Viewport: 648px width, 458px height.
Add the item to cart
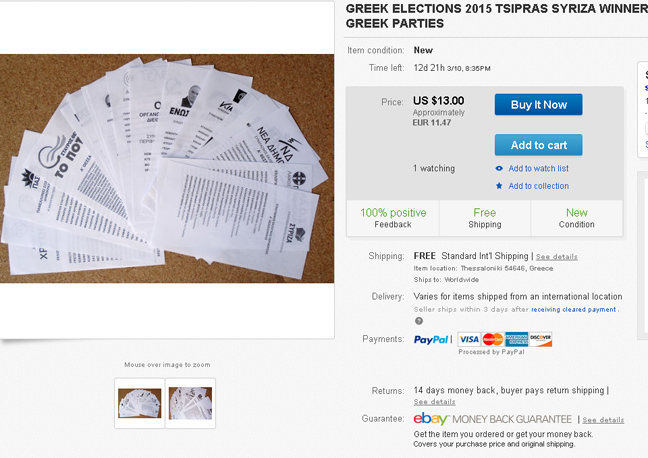click(x=538, y=145)
